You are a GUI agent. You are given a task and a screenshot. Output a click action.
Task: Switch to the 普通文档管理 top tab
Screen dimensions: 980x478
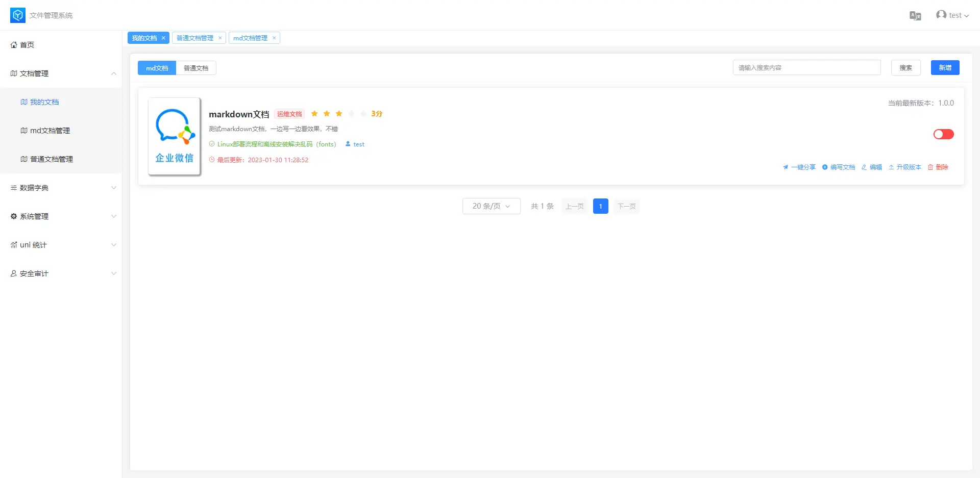click(195, 38)
